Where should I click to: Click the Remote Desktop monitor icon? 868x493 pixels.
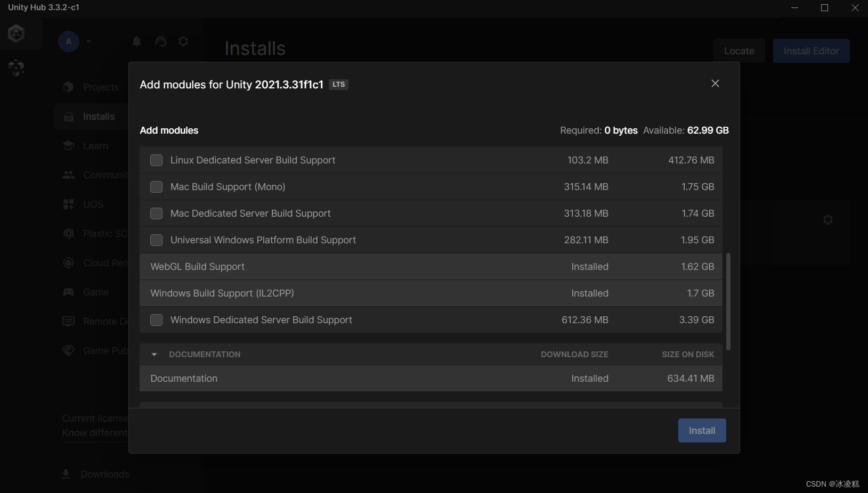68,322
